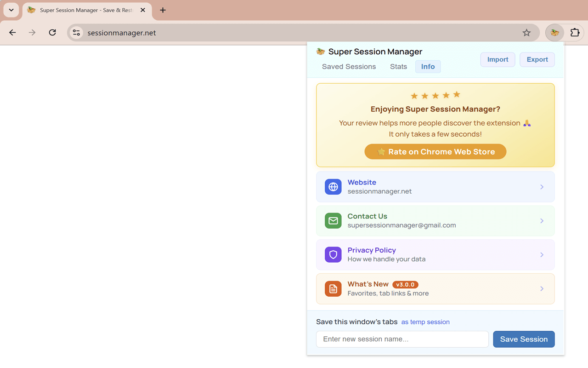
Task: Expand the What's New row chevron
Action: pyautogui.click(x=542, y=288)
